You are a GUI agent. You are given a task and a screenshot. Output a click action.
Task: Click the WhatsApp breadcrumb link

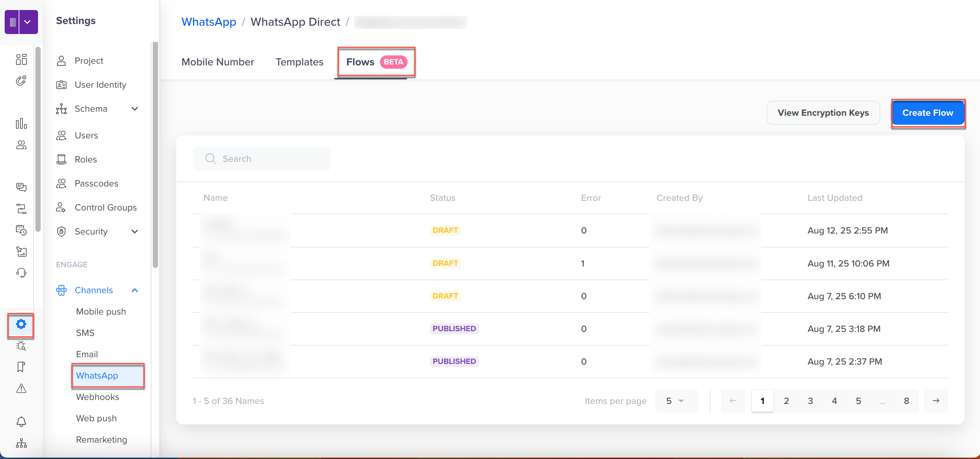tap(208, 22)
